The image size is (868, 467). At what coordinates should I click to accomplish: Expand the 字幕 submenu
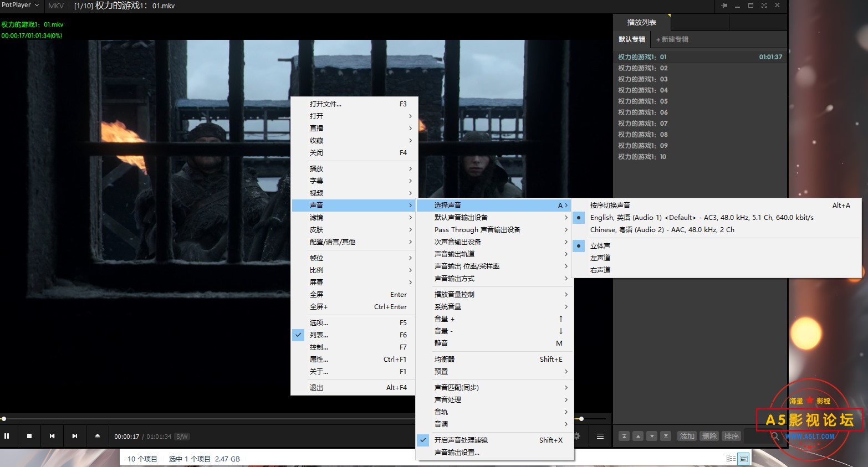pos(355,181)
